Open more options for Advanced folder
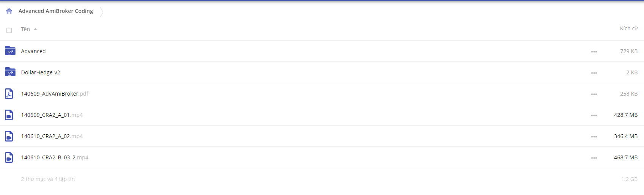644x195 pixels. point(594,52)
